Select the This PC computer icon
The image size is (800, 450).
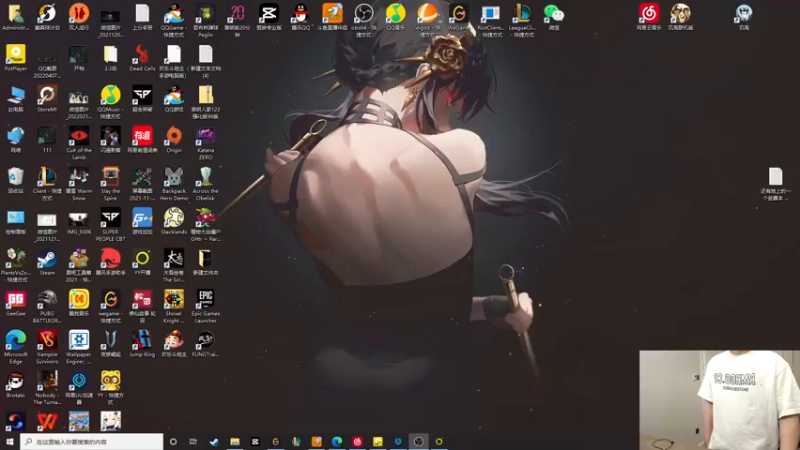[16, 95]
